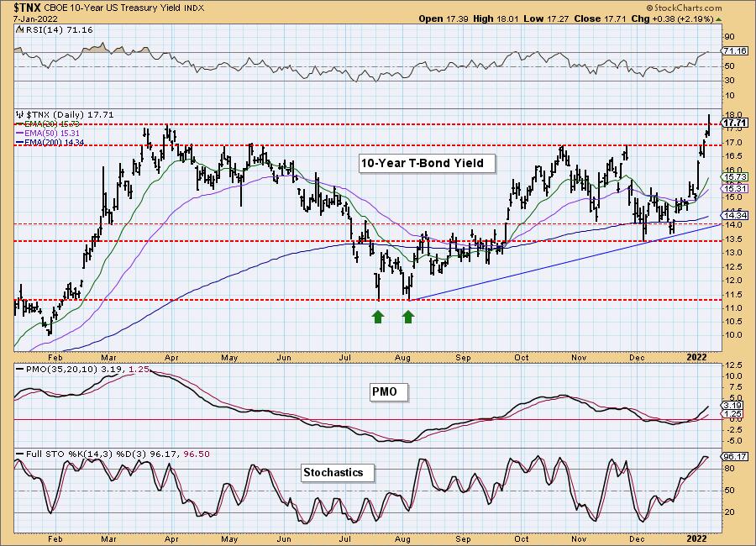This screenshot has width=756, height=546.
Task: Open the StockCharts.com copyright link
Action: click(x=684, y=8)
